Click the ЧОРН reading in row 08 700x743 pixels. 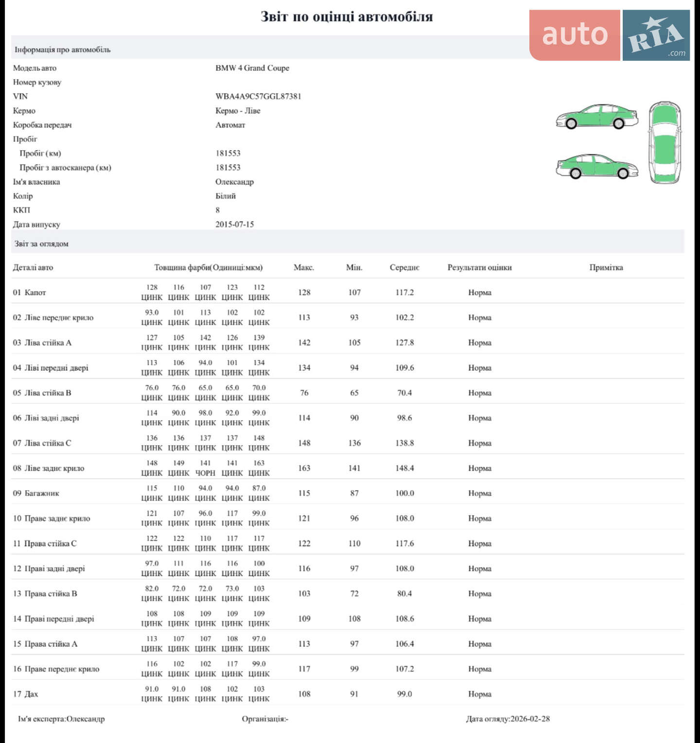click(205, 473)
